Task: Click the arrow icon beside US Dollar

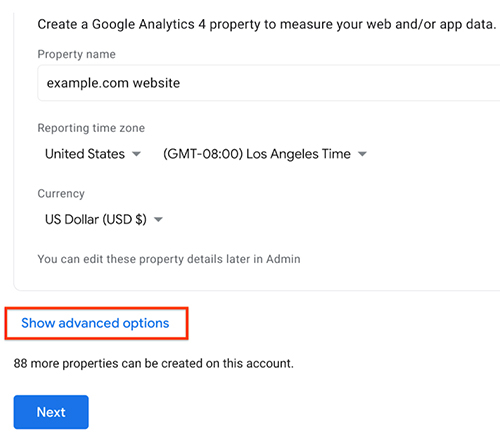Action: pyautogui.click(x=158, y=219)
